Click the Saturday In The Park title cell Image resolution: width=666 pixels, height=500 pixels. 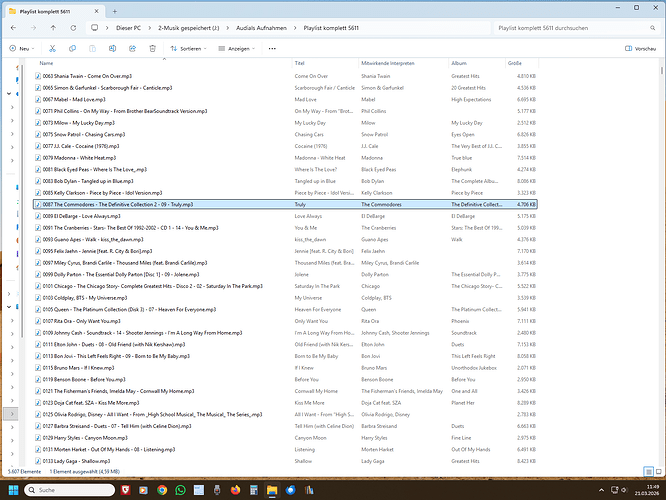pos(317,286)
